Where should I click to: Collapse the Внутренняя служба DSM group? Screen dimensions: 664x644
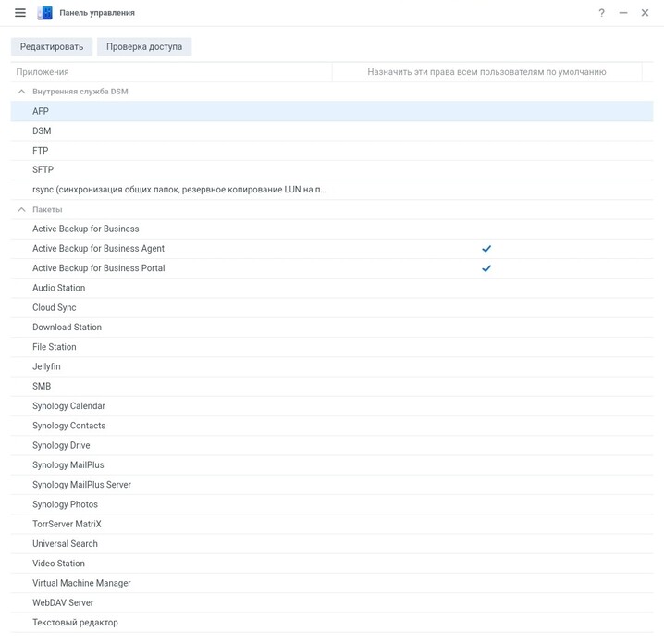(21, 92)
